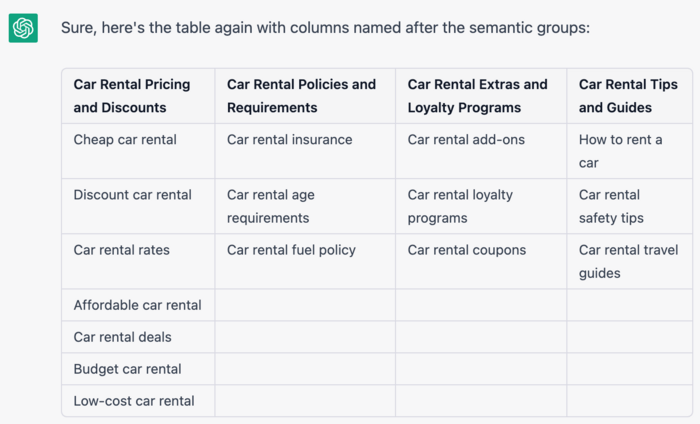
Task: Click the Cheap car rental cell
Action: 125,140
